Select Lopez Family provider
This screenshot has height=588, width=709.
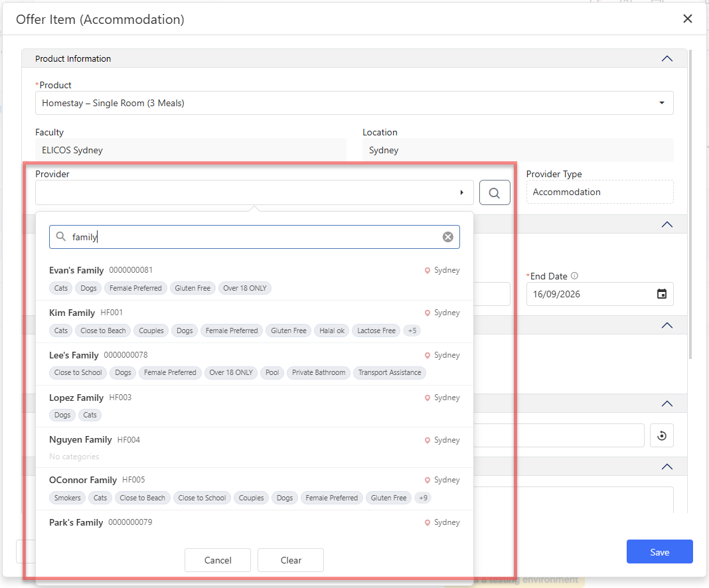tap(254, 406)
